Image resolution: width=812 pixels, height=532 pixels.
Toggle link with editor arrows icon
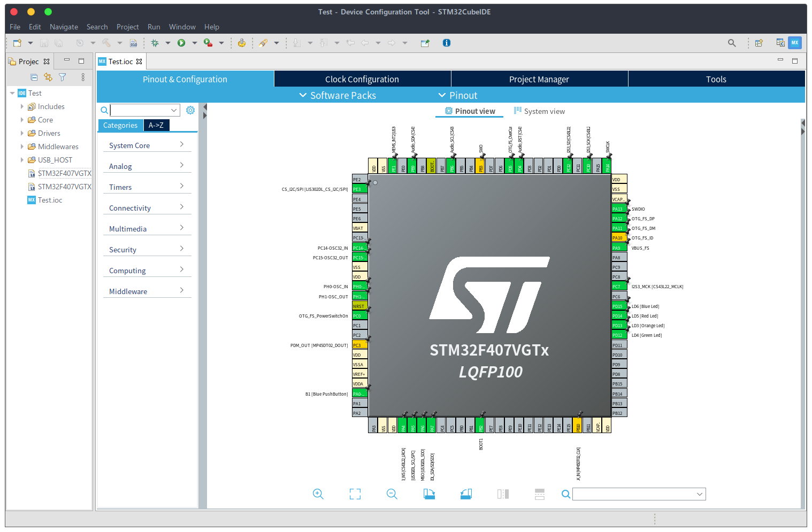pos(48,78)
